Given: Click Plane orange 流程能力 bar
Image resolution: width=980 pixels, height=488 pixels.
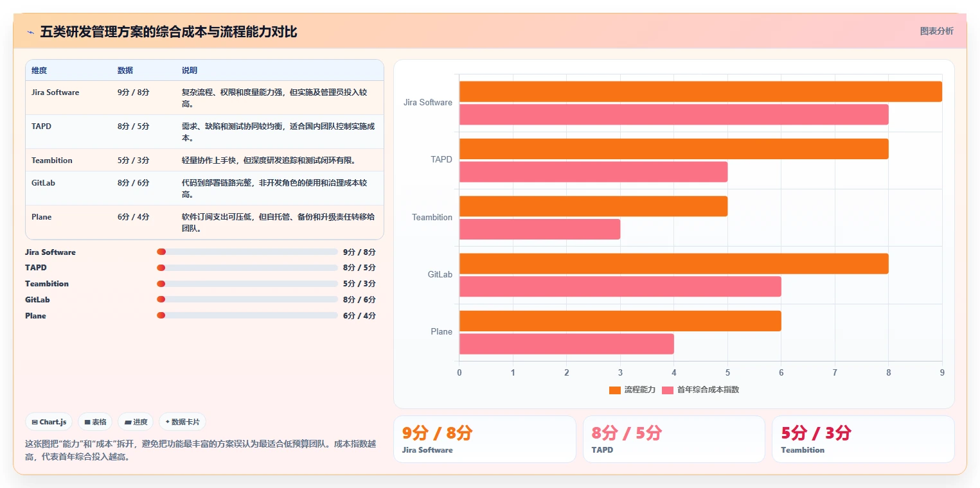Looking at the screenshot, I should (620, 321).
